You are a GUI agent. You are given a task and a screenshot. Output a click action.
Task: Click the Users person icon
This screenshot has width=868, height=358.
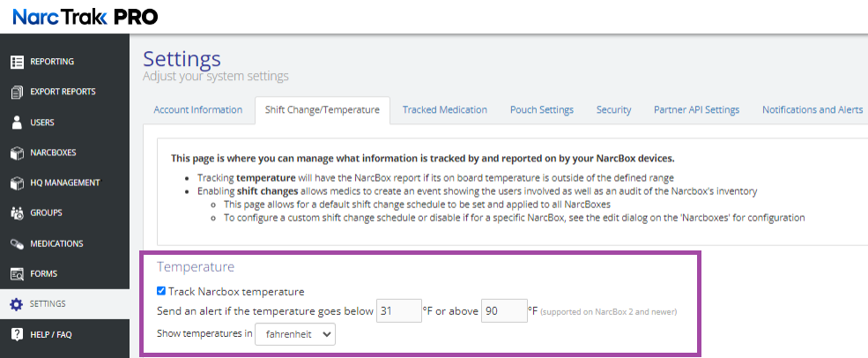point(16,123)
